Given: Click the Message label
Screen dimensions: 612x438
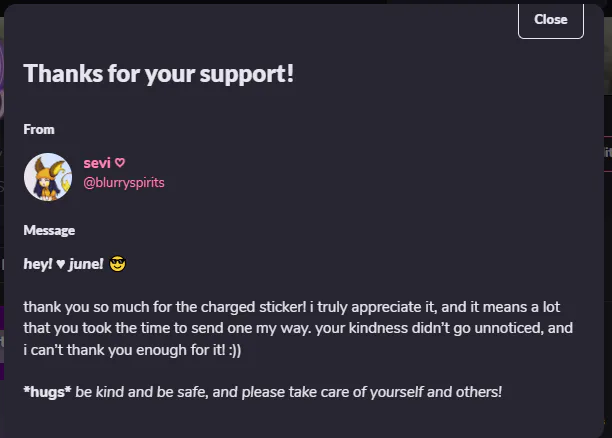Looking at the screenshot, I should (49, 230).
